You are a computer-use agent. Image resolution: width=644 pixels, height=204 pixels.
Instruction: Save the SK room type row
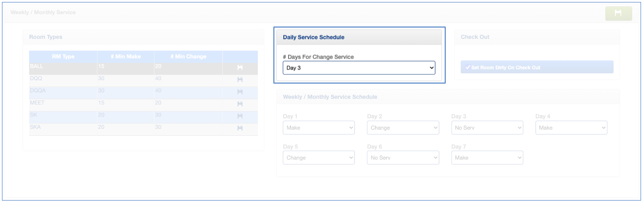(240, 116)
